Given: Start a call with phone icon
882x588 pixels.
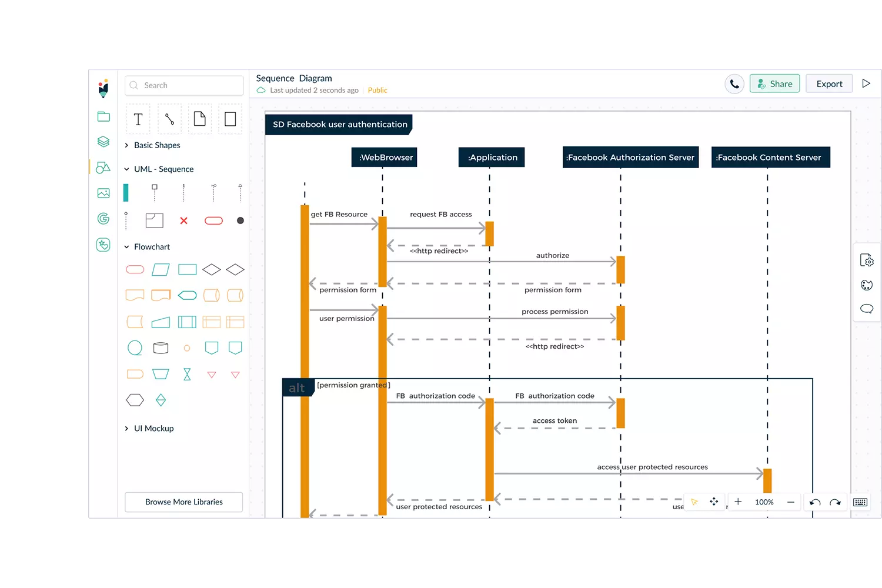Looking at the screenshot, I should 734,84.
